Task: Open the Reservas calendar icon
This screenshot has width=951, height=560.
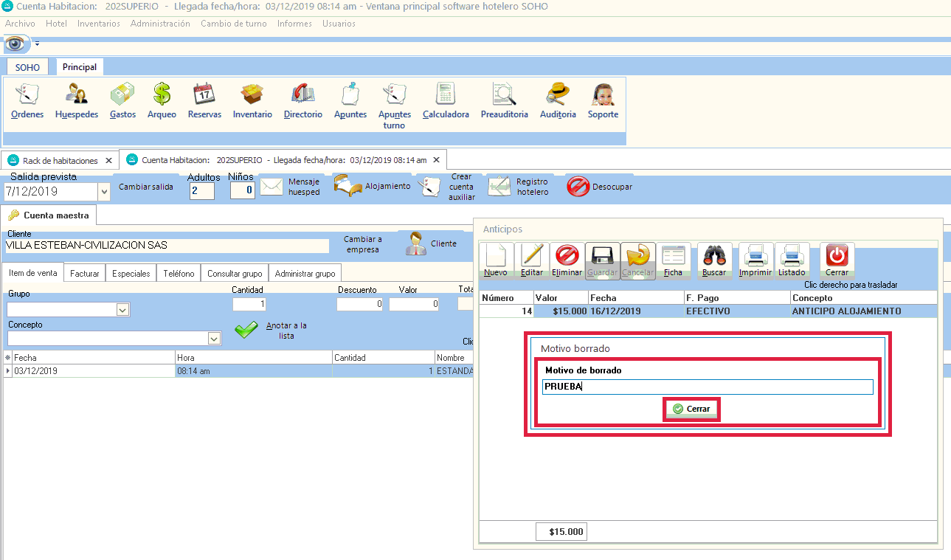Action: (x=204, y=95)
